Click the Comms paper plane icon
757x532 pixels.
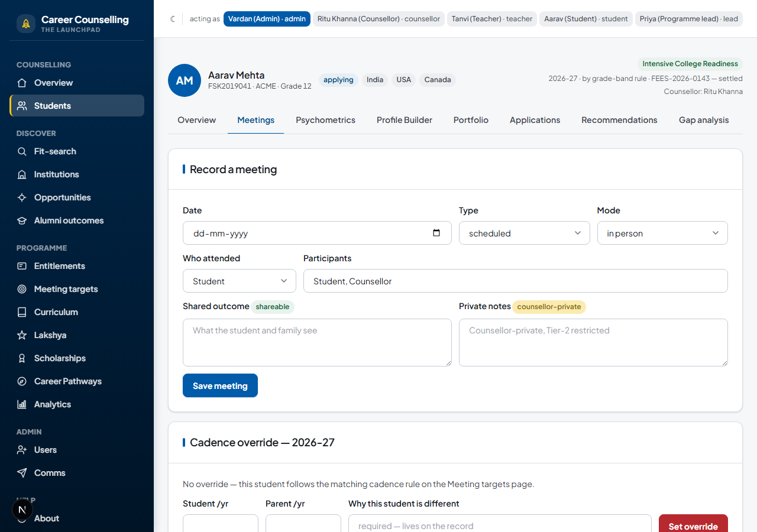[x=22, y=473]
